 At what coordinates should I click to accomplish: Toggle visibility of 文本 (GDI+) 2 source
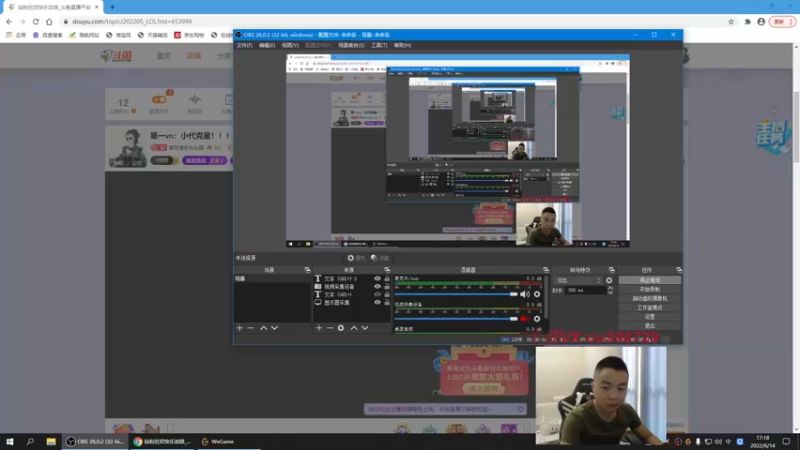click(x=377, y=279)
